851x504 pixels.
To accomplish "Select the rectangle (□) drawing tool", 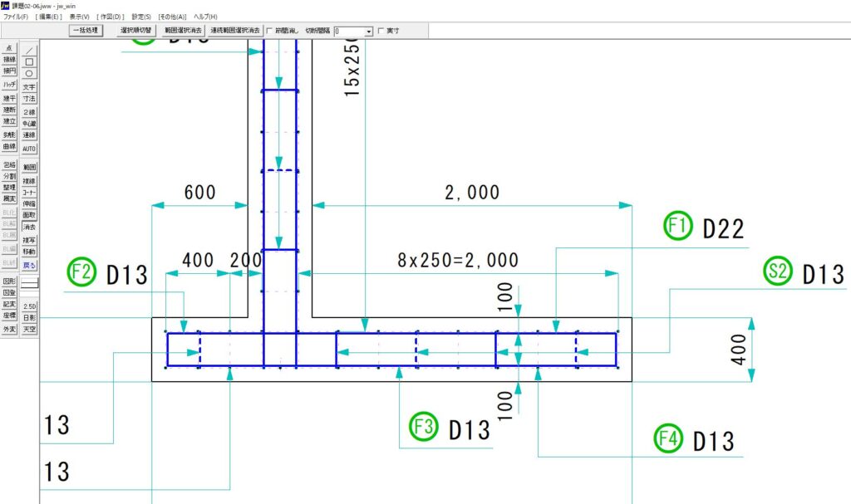I will click(x=29, y=61).
